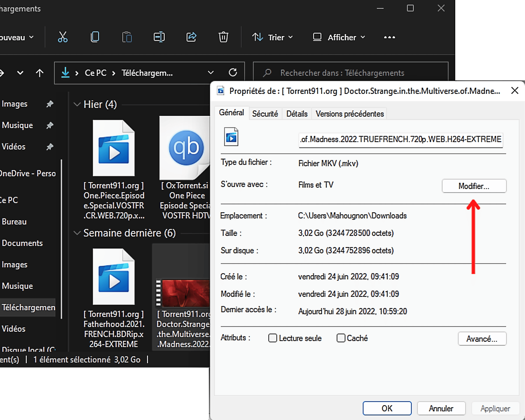Open the Nouveau dropdown menu
This screenshot has height=420, width=525.
(x=17, y=37)
